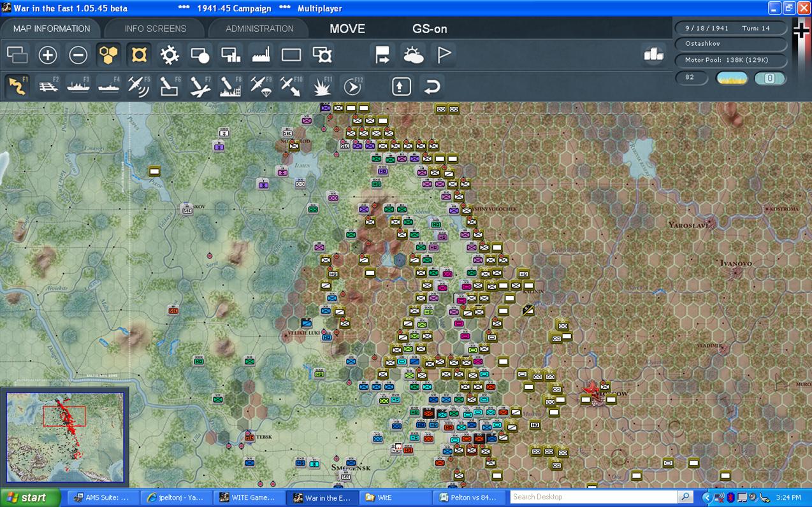The image size is (812, 507).
Task: Show the weather display icon
Action: point(413,55)
